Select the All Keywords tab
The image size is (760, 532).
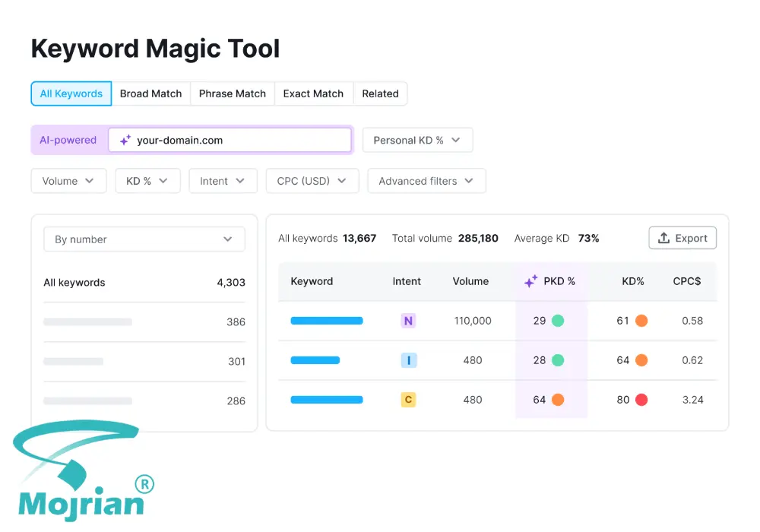(x=71, y=93)
